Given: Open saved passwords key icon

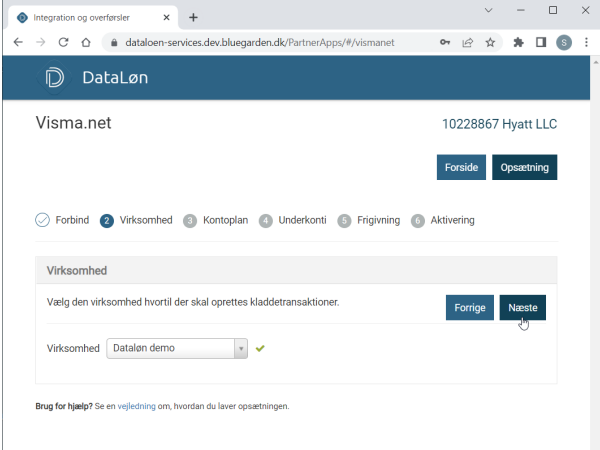Looking at the screenshot, I should tap(445, 42).
